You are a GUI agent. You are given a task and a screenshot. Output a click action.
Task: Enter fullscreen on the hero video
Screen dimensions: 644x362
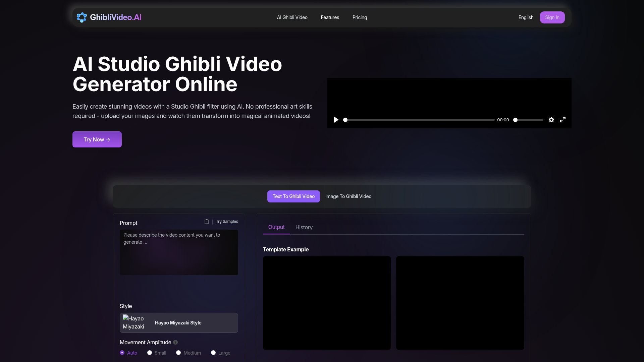563,120
